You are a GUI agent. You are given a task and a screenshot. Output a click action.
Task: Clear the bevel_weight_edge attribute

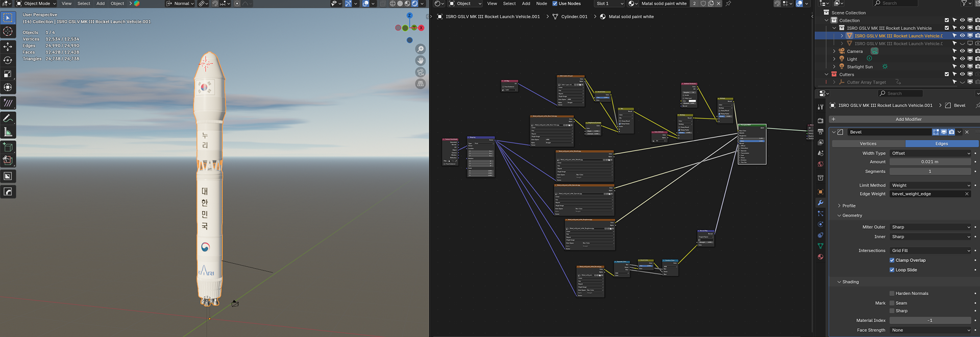[967, 194]
